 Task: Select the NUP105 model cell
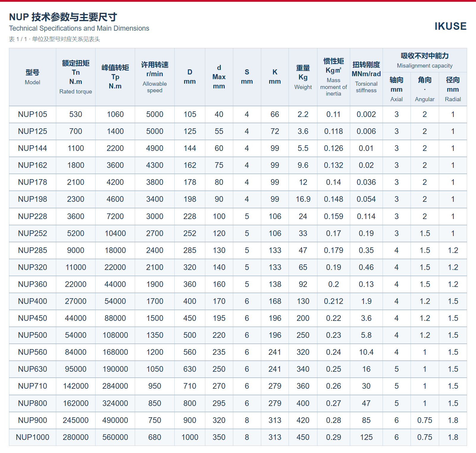point(32,114)
